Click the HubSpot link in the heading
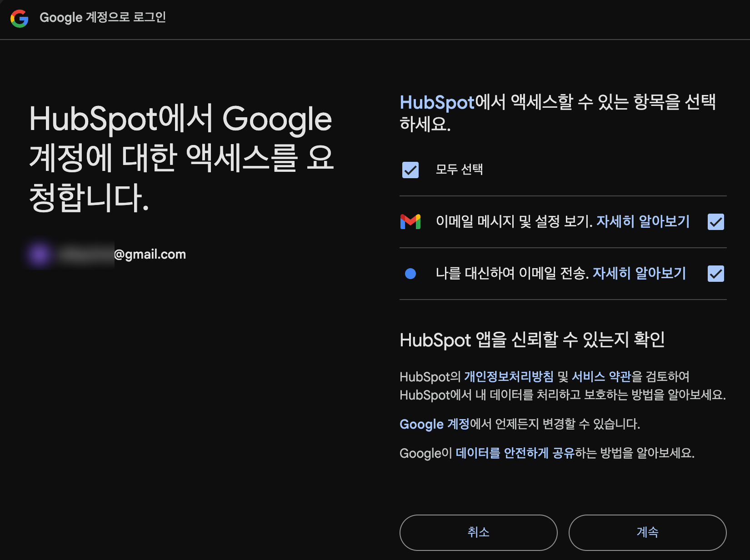Viewport: 750px width, 560px height. [x=437, y=103]
